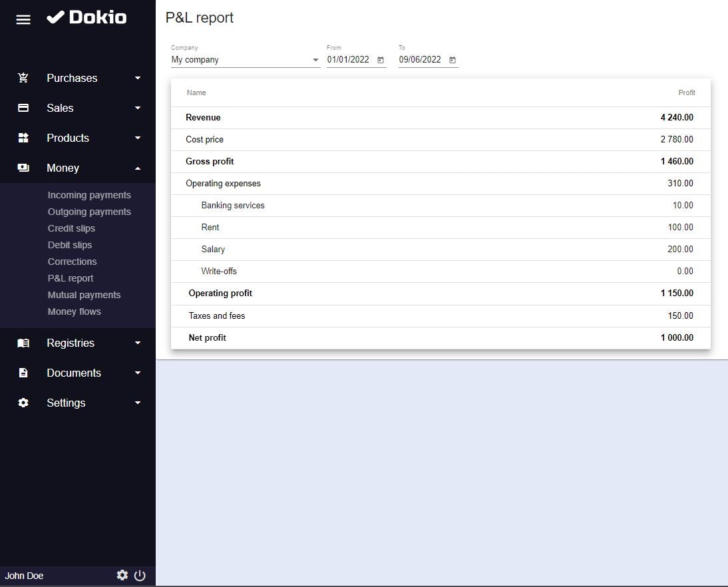Screen dimensions: 728x587
Task: Open the Company dropdown
Action: [x=245, y=60]
